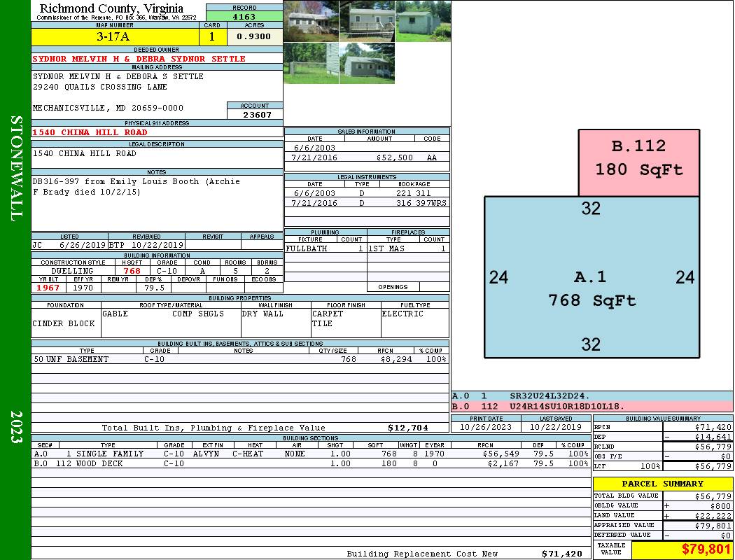Open the fenced yard photo thumbnail
This screenshot has height=560, width=735.
pyautogui.click(x=311, y=63)
